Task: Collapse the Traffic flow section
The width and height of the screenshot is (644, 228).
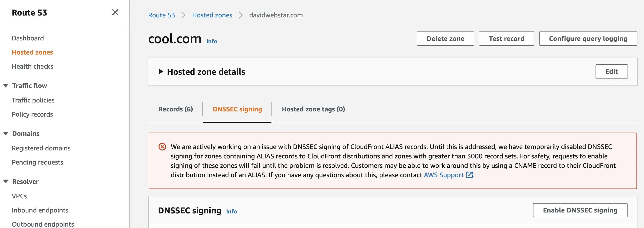Action: coord(6,86)
